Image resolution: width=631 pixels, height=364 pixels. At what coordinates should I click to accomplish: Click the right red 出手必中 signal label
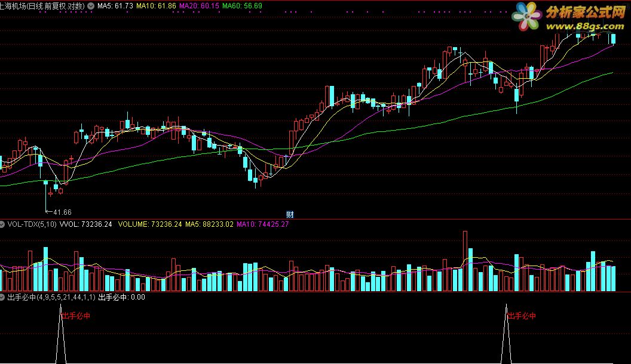click(522, 316)
